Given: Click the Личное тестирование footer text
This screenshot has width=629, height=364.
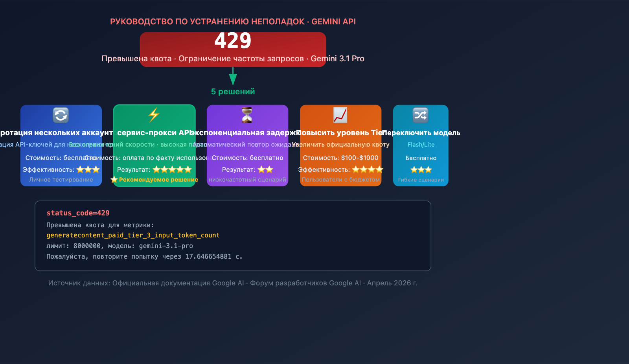Looking at the screenshot, I should click(x=61, y=180).
